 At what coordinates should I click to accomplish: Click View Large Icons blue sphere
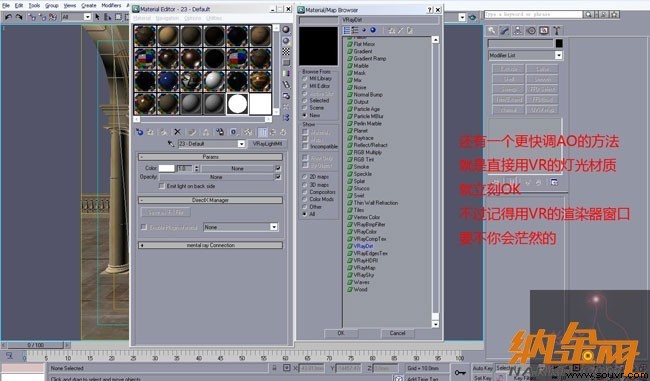click(x=373, y=30)
